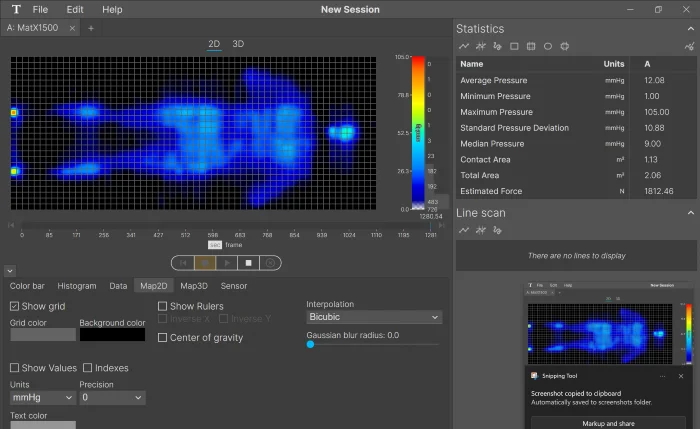
Task: Open the Edit menu
Action: (75, 9)
